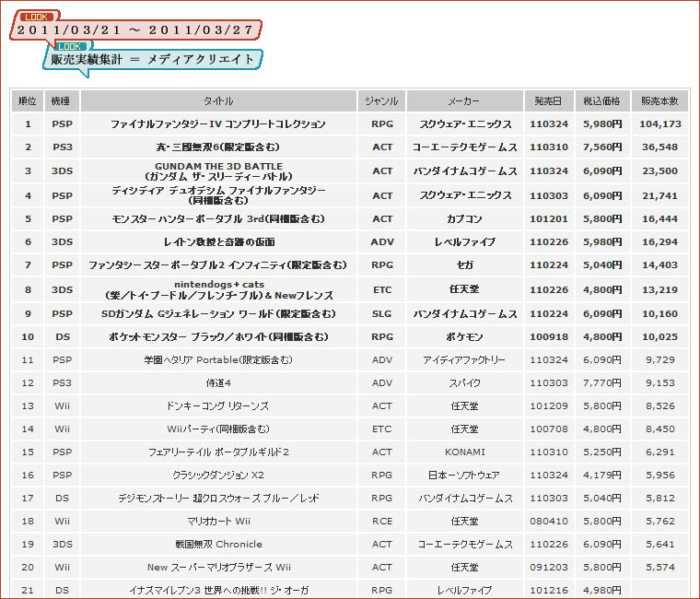Viewport: 700px width, 599px height.
Task: Click release date 101201
Action: click(549, 219)
